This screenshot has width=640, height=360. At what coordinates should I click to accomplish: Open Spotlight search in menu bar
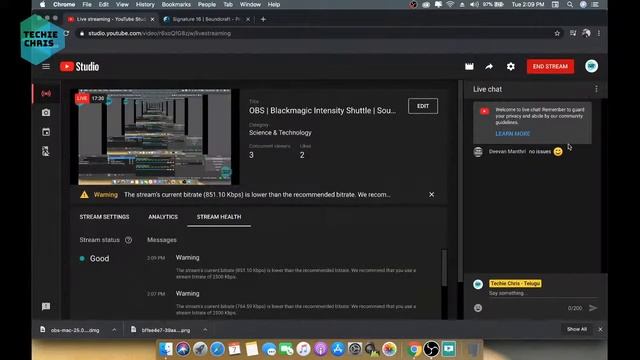click(569, 4)
